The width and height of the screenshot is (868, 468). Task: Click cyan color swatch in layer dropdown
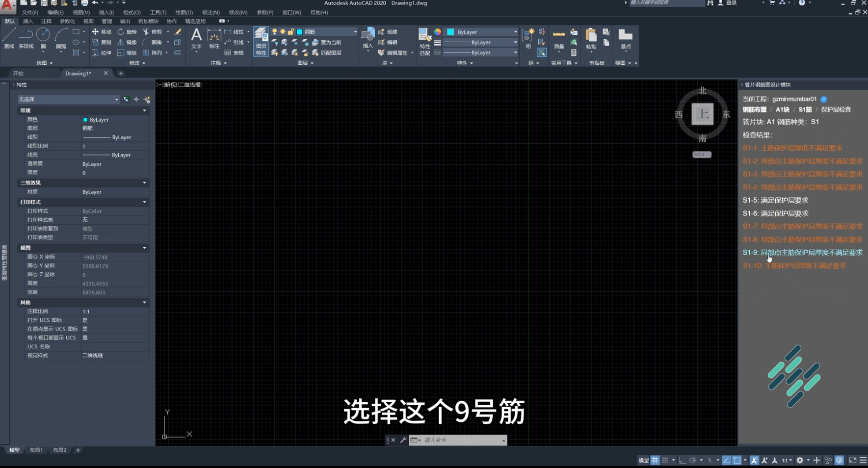click(x=299, y=32)
